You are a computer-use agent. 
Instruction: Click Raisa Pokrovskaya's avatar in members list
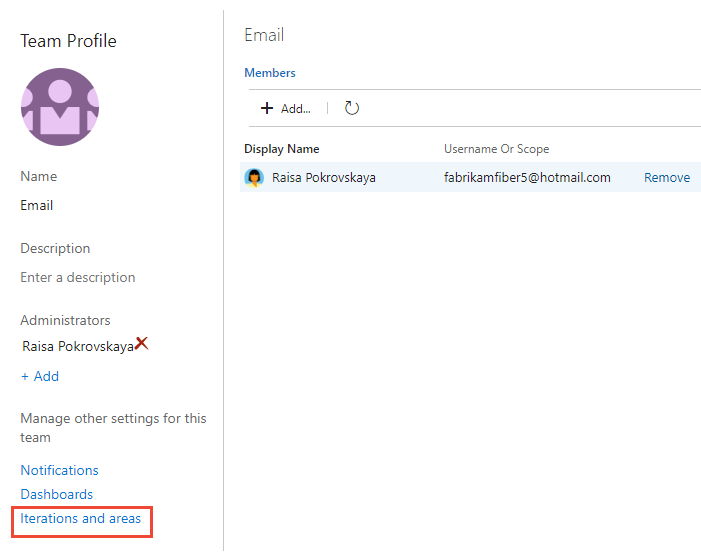click(x=254, y=177)
